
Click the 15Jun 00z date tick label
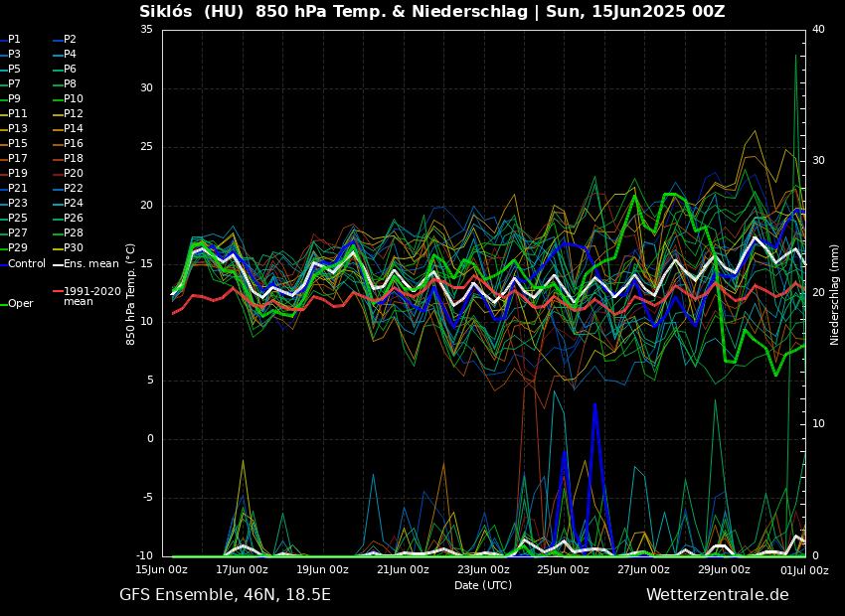coord(161,570)
